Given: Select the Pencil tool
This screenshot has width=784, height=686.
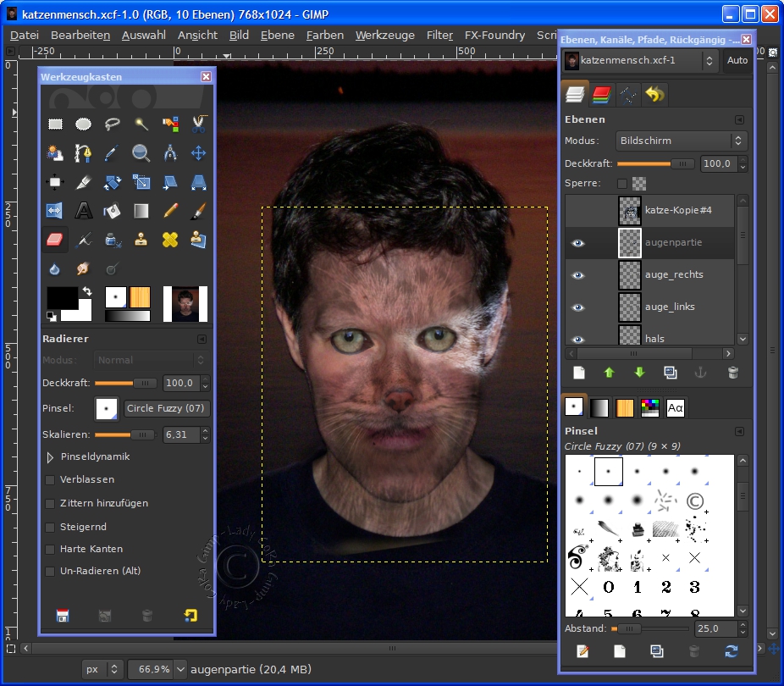Looking at the screenshot, I should click(x=170, y=211).
